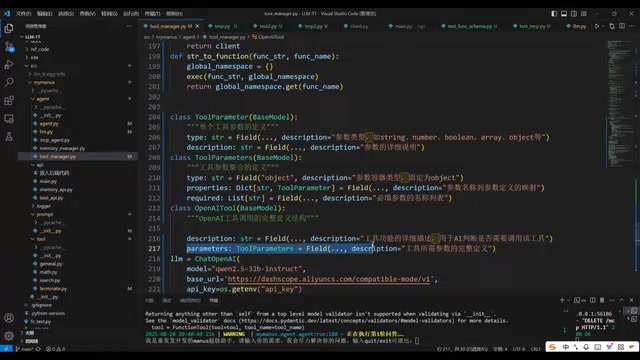Close the bottom terminal panel
This screenshot has height=360, width=640.
click(x=631, y=300)
